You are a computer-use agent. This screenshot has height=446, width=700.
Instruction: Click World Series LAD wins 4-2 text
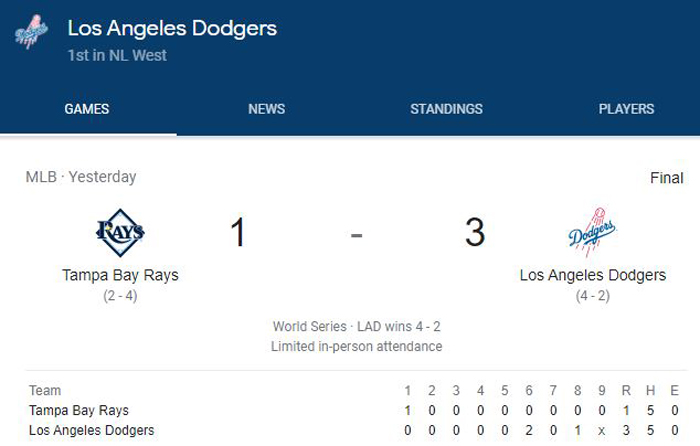point(357,326)
